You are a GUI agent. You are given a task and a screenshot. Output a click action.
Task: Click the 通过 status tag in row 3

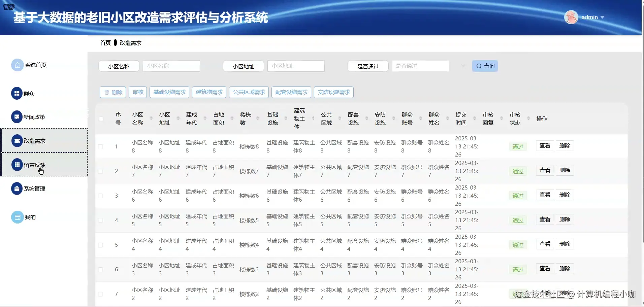pyautogui.click(x=518, y=196)
